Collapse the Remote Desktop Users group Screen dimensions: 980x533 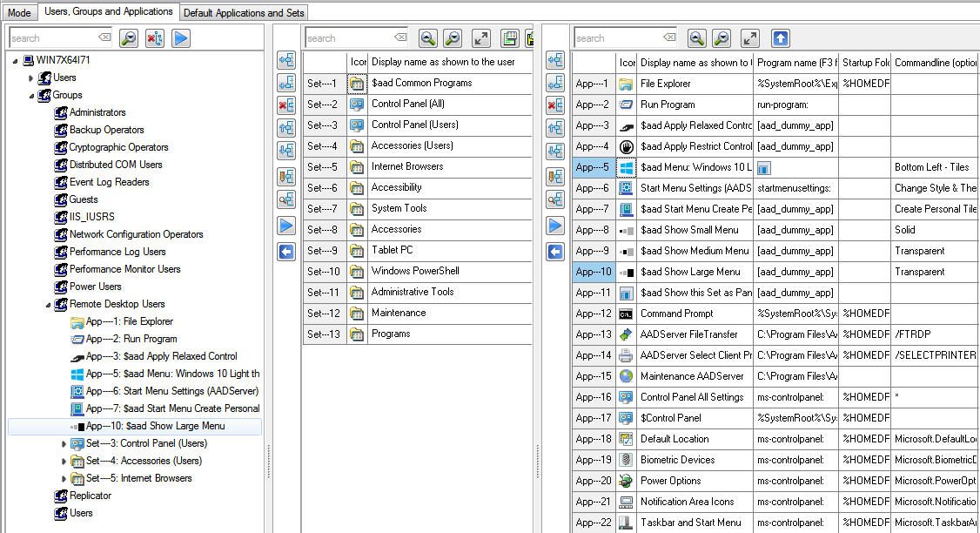(x=47, y=304)
